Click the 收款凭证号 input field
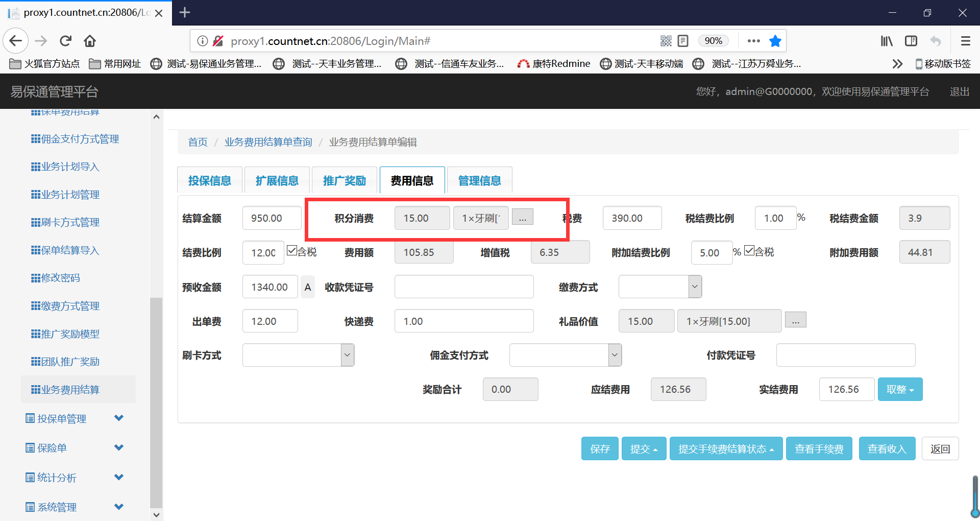Image resolution: width=980 pixels, height=521 pixels. tap(463, 287)
